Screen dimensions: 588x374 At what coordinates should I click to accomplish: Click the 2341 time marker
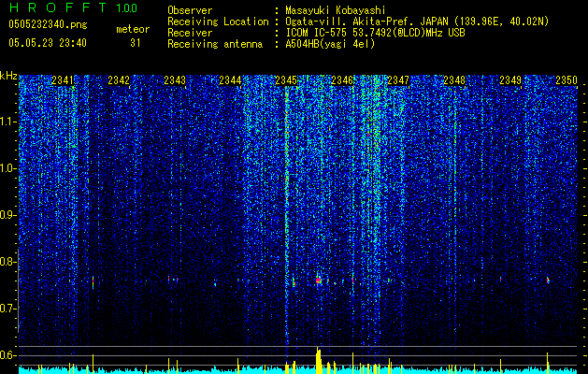pos(63,80)
